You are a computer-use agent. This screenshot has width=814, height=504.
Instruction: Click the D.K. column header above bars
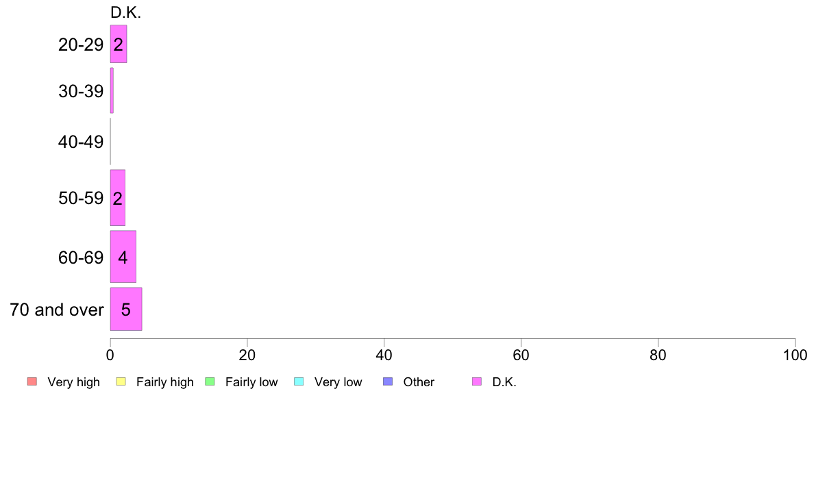coord(125,12)
